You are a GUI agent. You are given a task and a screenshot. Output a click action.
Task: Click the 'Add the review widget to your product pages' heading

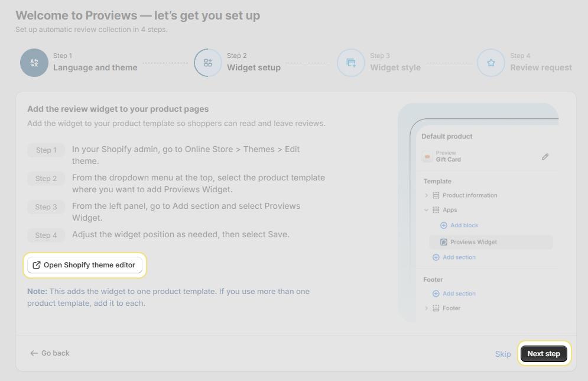[118, 109]
